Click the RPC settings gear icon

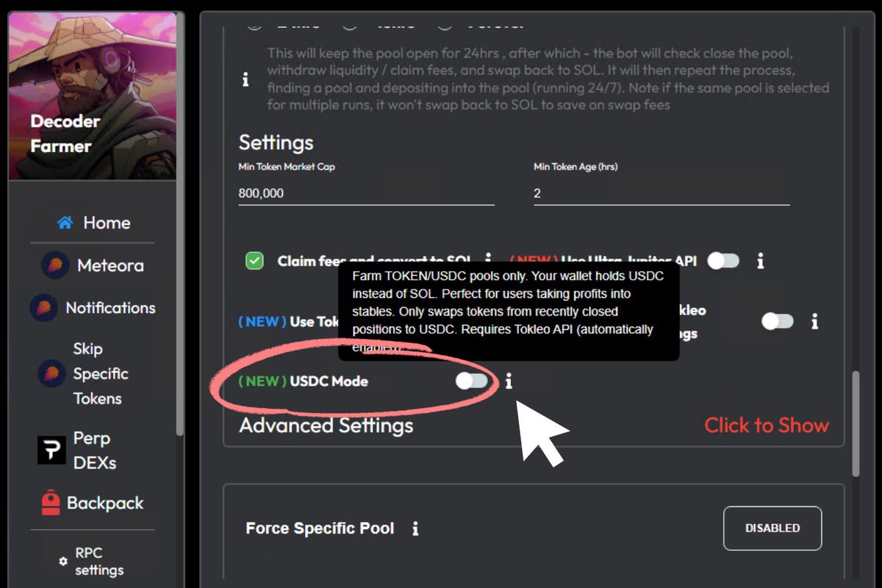(x=63, y=562)
